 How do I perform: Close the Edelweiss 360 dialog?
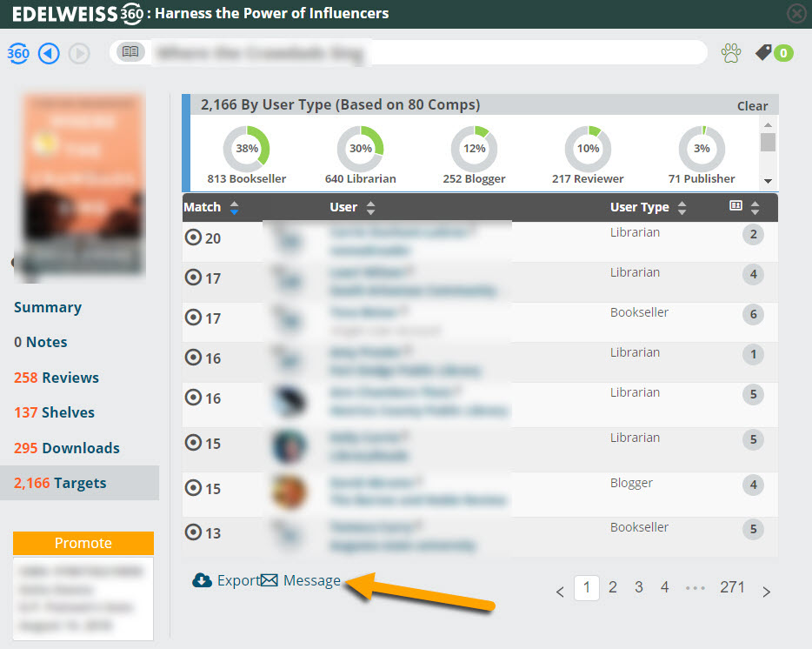795,13
